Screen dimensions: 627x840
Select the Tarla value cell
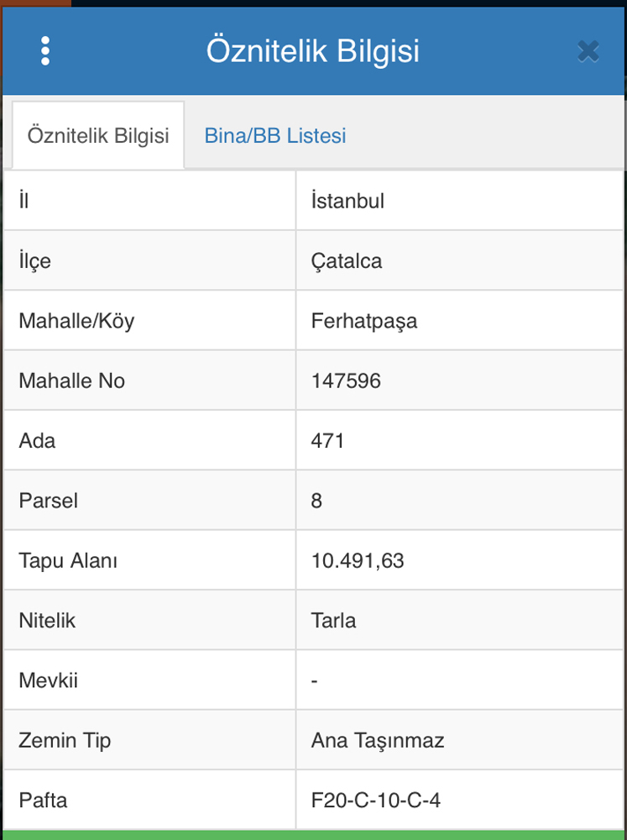[x=334, y=621]
